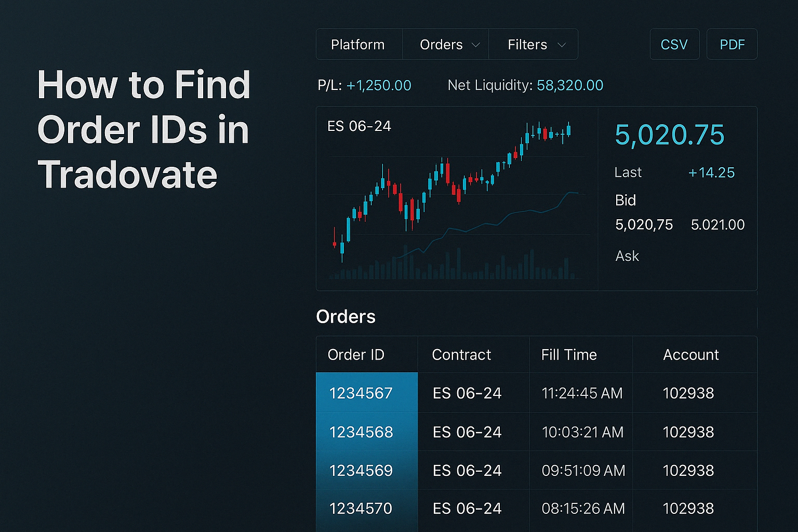Click fill time 09:51:09 AM
The width and height of the screenshot is (798, 532).
[x=583, y=471]
